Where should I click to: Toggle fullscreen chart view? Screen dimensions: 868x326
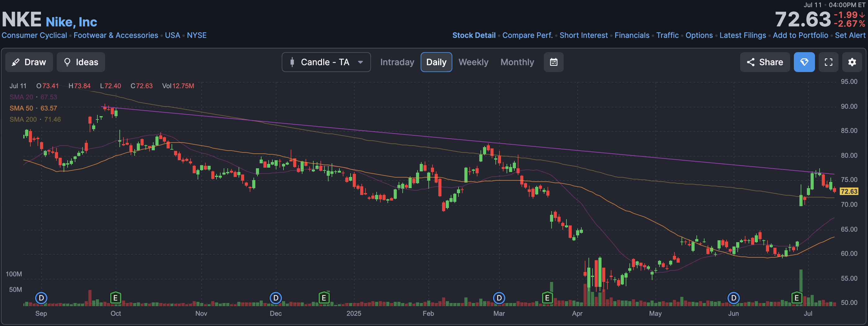[x=829, y=62]
